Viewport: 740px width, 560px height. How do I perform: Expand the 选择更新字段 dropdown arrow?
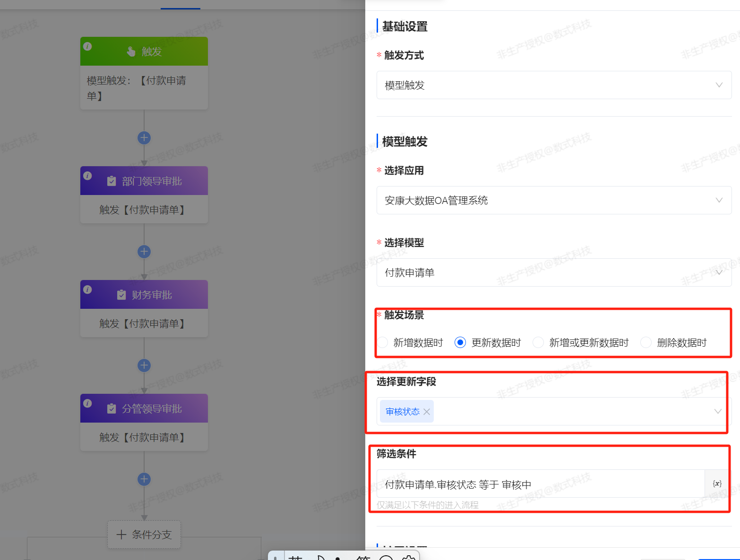pos(718,411)
